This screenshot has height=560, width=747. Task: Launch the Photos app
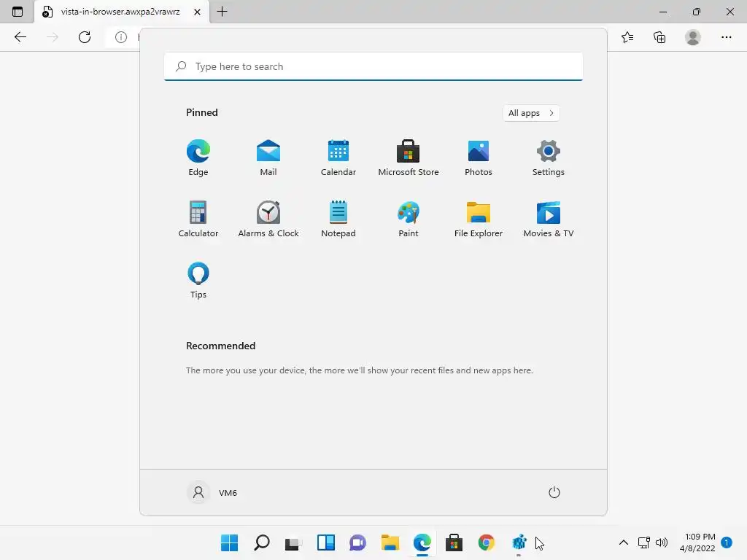click(x=479, y=157)
